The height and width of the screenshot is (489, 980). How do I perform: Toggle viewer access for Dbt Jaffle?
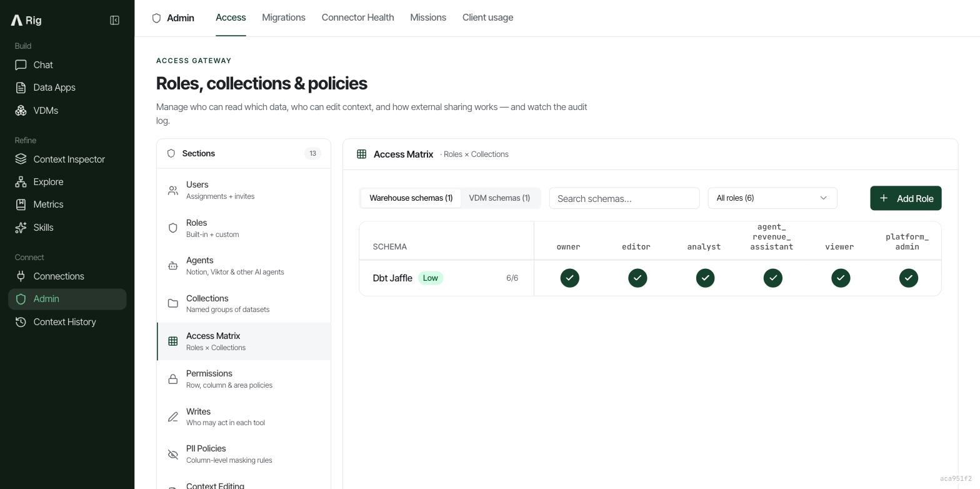[841, 278]
